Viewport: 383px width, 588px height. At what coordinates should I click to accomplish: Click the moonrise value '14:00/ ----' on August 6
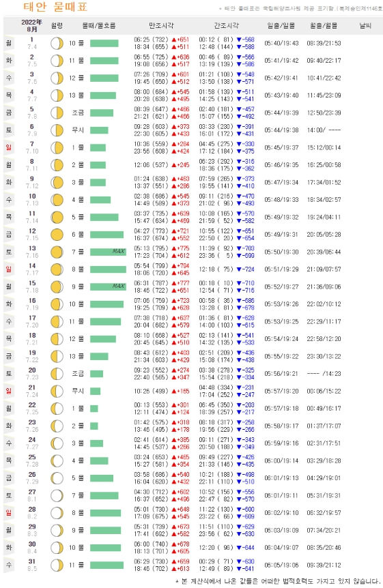[x=324, y=130]
